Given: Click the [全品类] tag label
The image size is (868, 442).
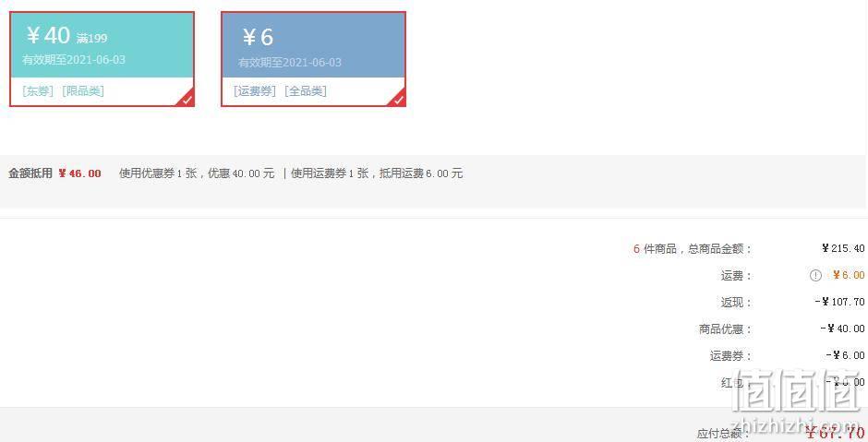Looking at the screenshot, I should [x=306, y=91].
